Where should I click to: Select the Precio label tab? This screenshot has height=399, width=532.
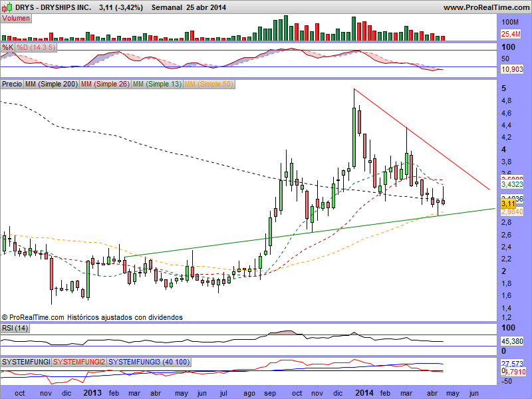(12, 84)
